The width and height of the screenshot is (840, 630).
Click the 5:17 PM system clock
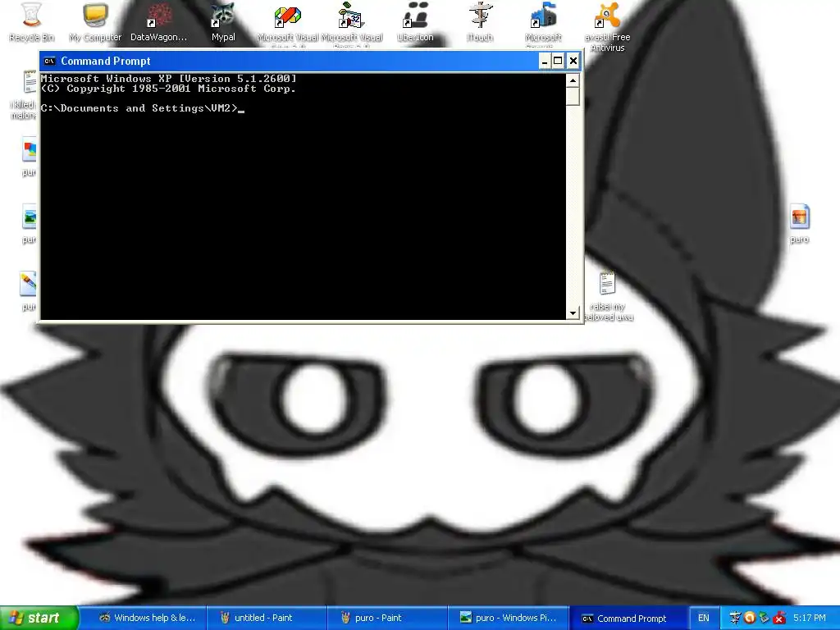pos(810,618)
